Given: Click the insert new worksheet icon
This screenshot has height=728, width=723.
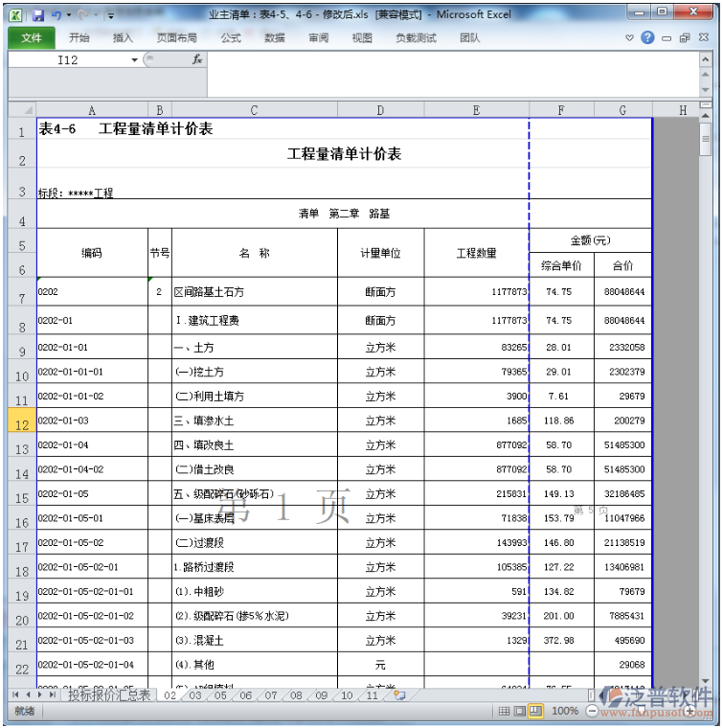Looking at the screenshot, I should point(398,694).
